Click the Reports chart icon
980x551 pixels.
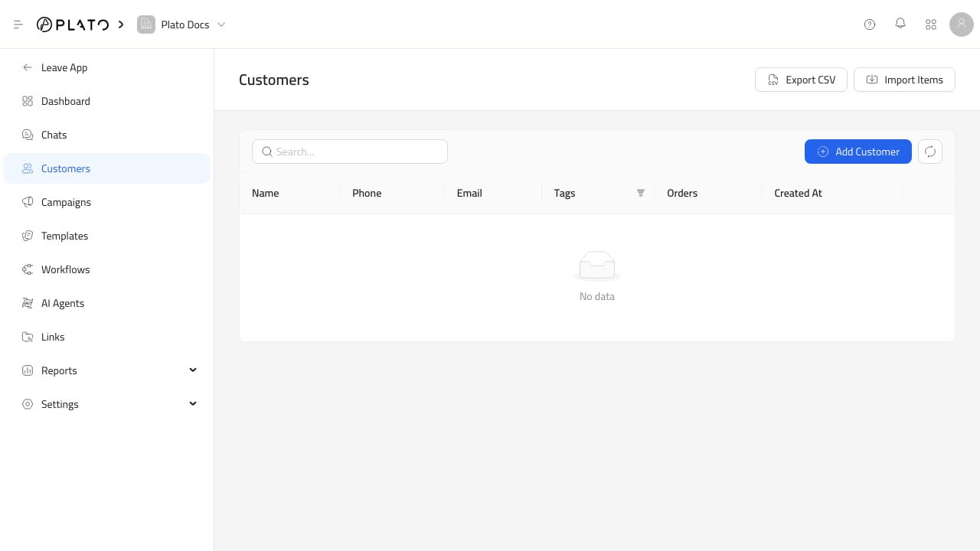(x=28, y=370)
